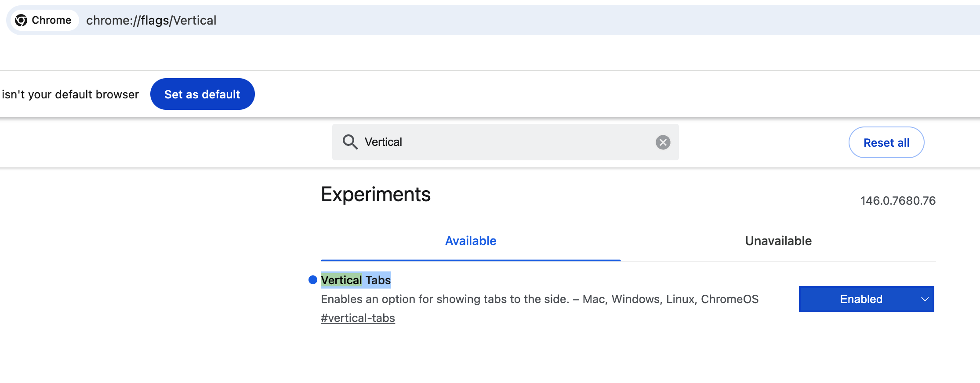Click the chrome://flags/Vertical URL text
Image resolution: width=980 pixels, height=383 pixels.
pyautogui.click(x=151, y=20)
